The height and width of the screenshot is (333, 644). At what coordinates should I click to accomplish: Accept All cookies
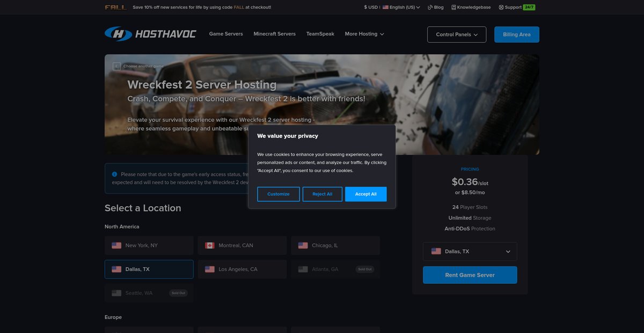366,194
